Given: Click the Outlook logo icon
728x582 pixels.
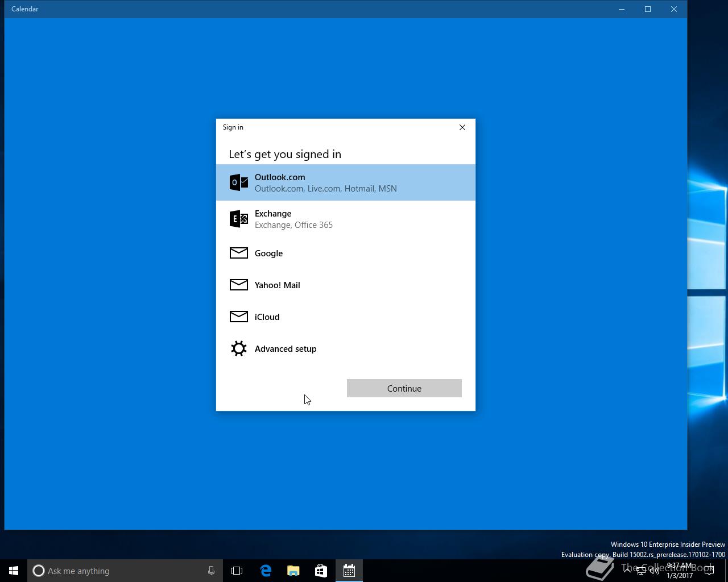Looking at the screenshot, I should pyautogui.click(x=239, y=182).
